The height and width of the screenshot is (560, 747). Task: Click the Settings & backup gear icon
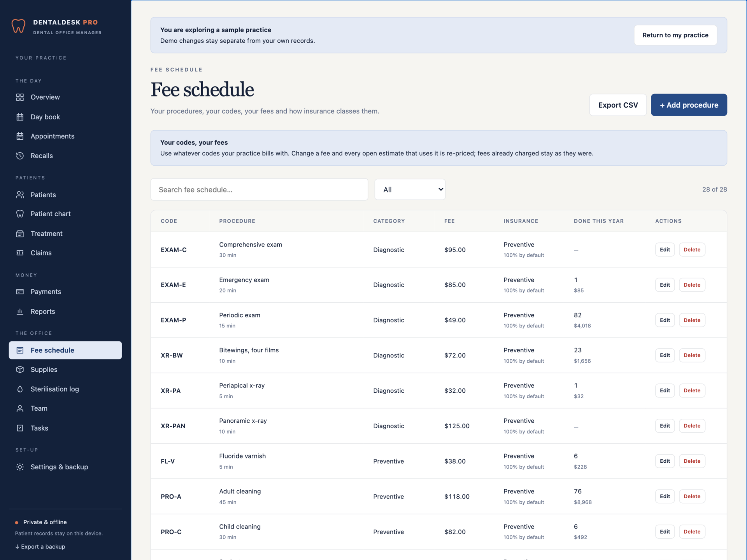(20, 467)
